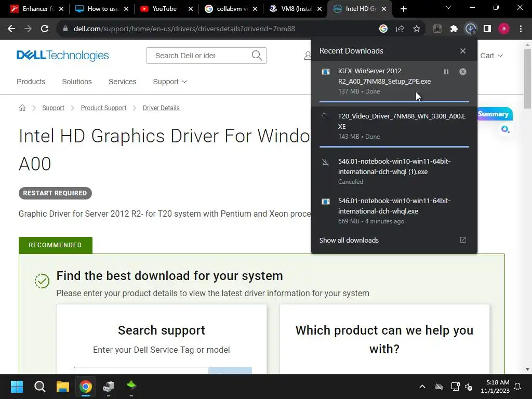This screenshot has width=532, height=399.
Task: Pause the iGFX_WinServer download
Action: tap(446, 72)
